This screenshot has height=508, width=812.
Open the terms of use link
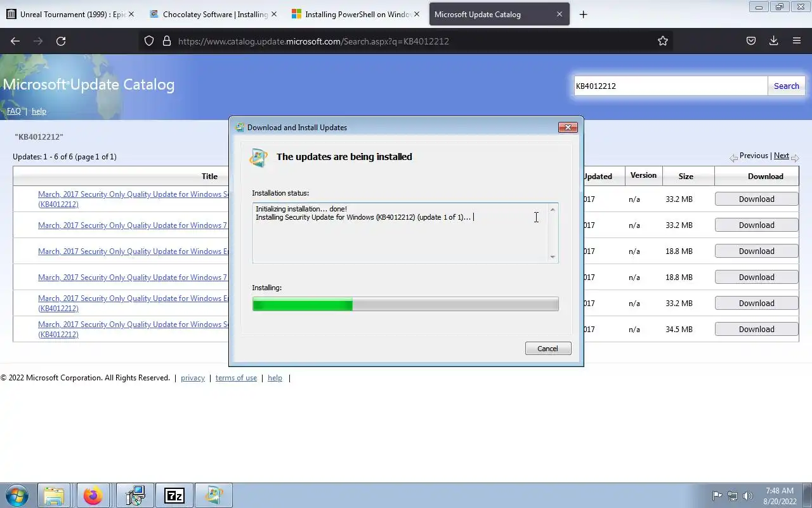click(236, 378)
